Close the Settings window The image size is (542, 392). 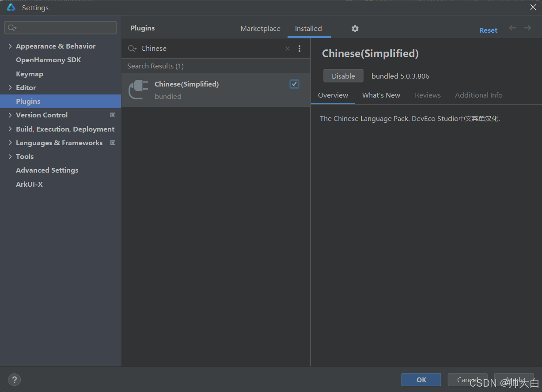[x=533, y=7]
